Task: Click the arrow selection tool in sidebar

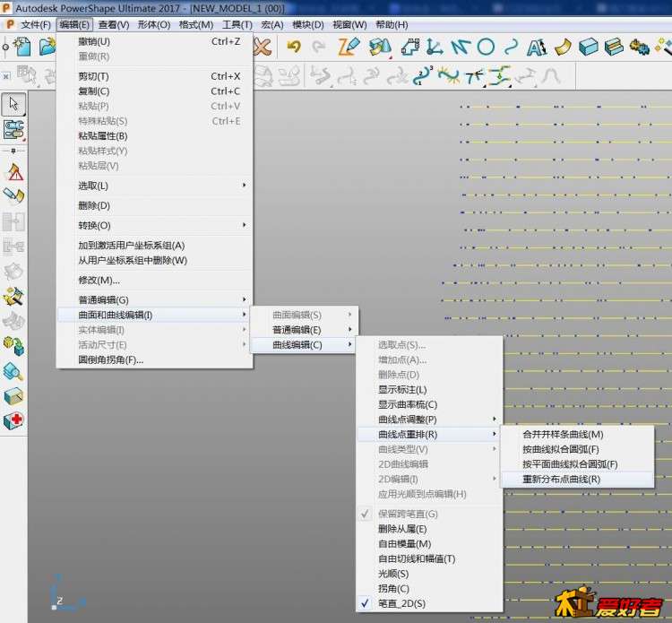Action: (x=13, y=104)
